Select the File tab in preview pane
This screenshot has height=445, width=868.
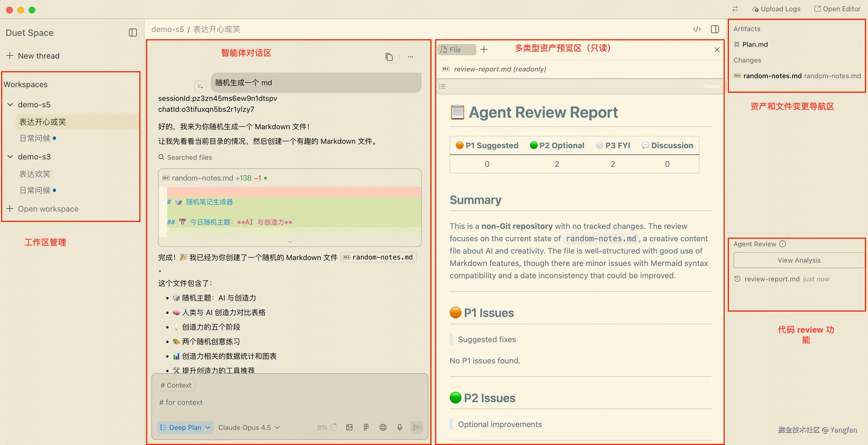click(x=456, y=50)
